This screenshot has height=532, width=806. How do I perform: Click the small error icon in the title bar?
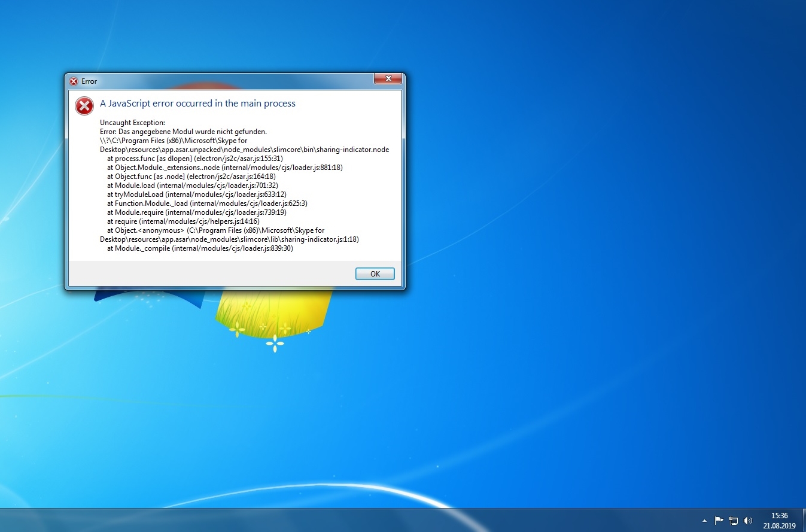[74, 81]
